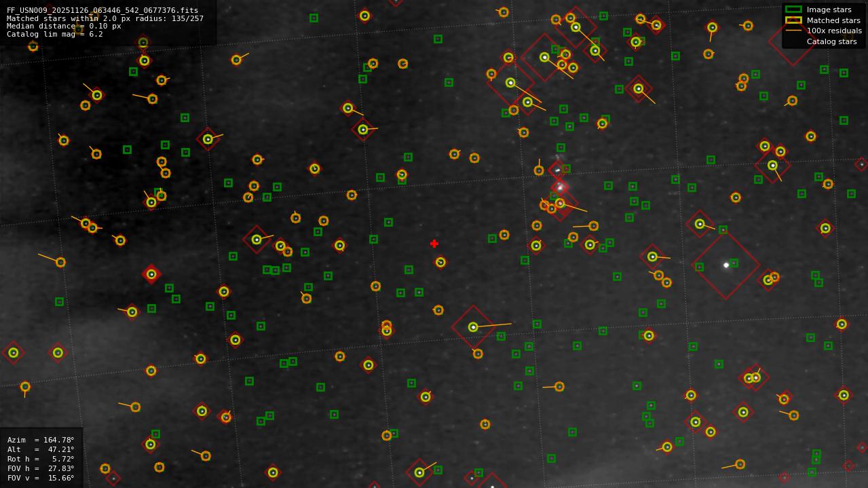The height and width of the screenshot is (488, 868).
Task: Click the orange line sample beside 100x residuals
Action: (x=793, y=31)
